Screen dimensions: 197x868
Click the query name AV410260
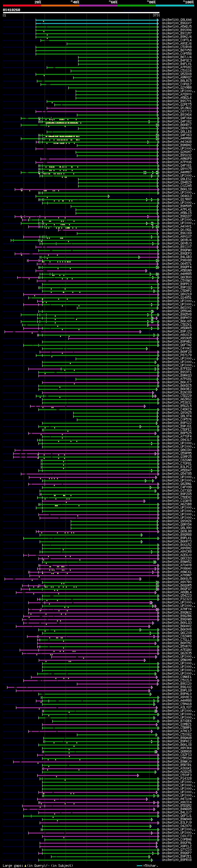[x=11, y=10]
